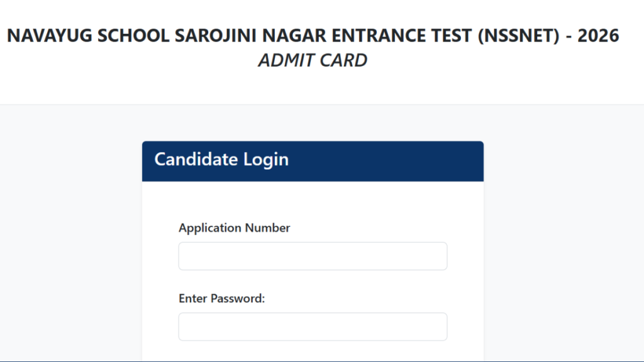
Task: Click the gray background left of login card
Action: pyautogui.click(x=69, y=239)
